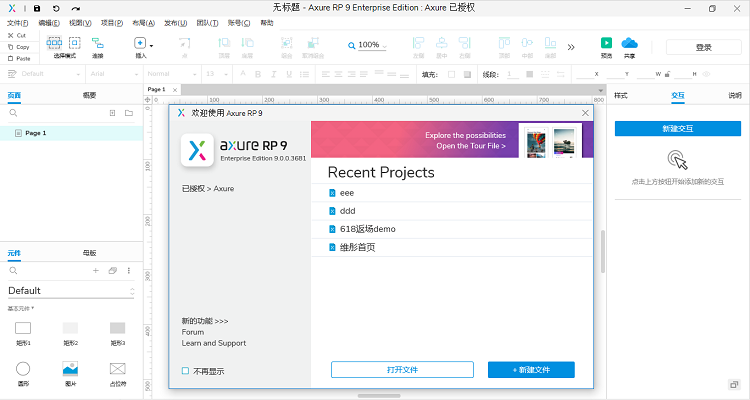
Task: Close the Page 1 canvas tab
Action: click(175, 90)
